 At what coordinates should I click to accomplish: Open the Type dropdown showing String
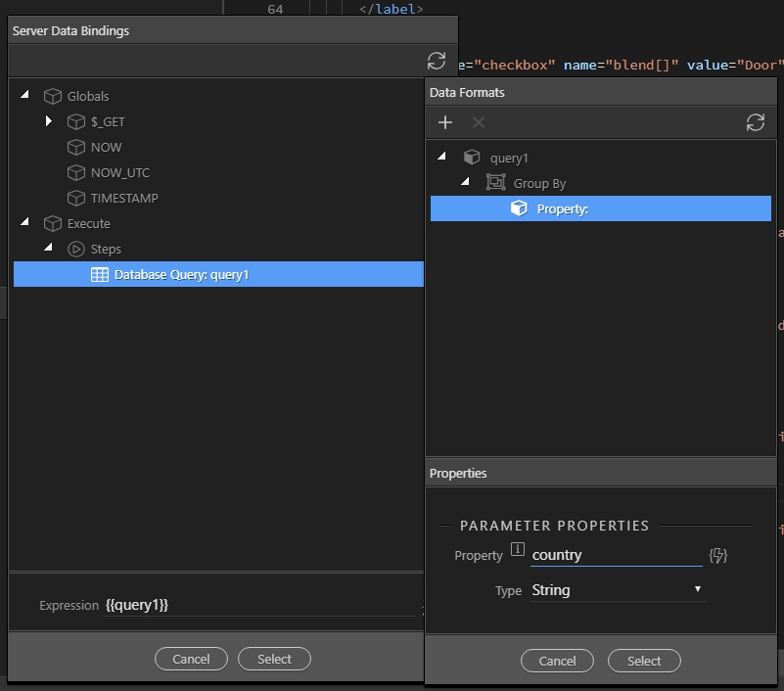(617, 590)
